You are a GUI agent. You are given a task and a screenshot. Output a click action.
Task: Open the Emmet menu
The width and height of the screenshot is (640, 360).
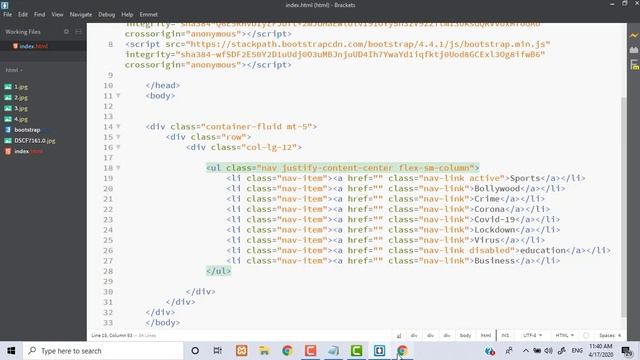(149, 14)
